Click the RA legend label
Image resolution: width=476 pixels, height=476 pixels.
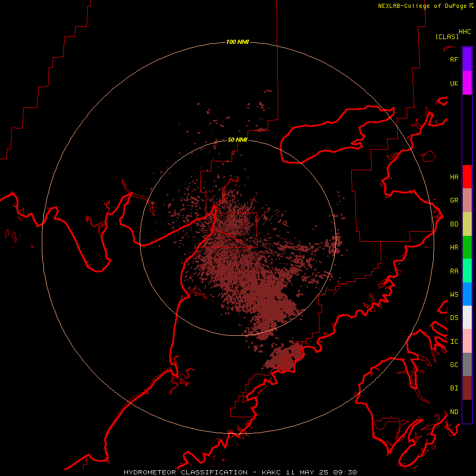[454, 271]
